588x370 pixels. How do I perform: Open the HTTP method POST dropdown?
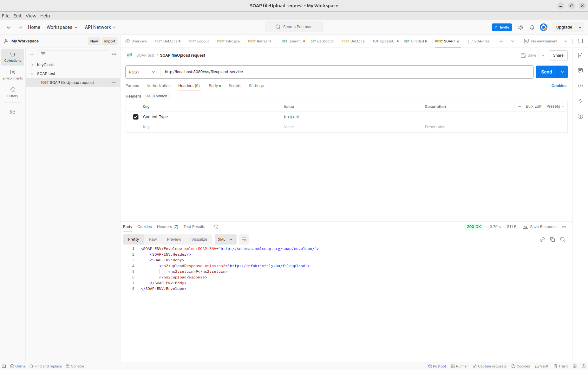142,72
